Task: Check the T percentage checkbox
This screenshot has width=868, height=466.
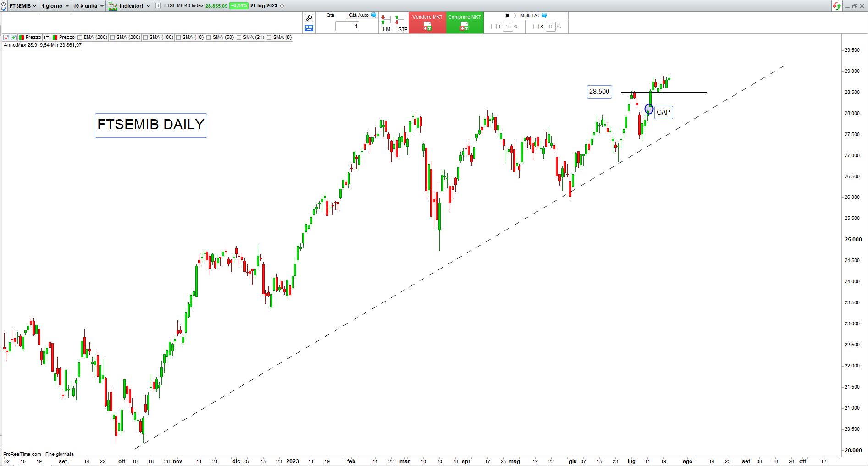Action: pyautogui.click(x=494, y=27)
